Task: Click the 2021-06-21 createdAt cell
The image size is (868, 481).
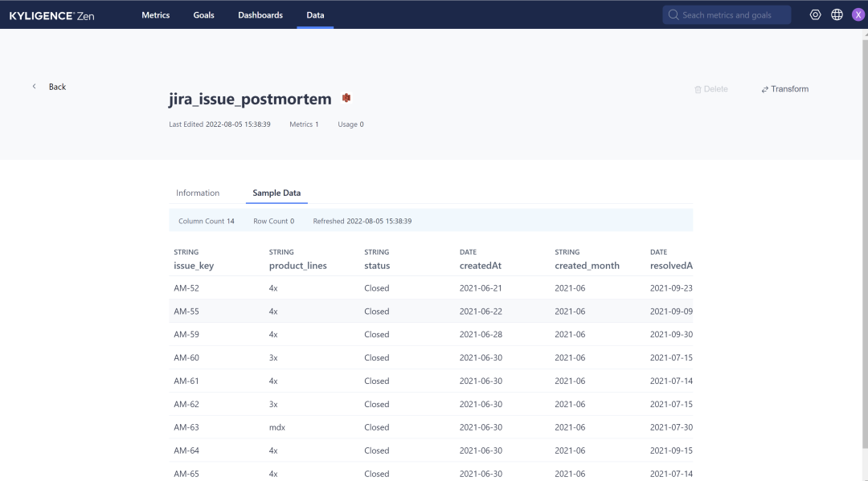Action: pyautogui.click(x=481, y=288)
